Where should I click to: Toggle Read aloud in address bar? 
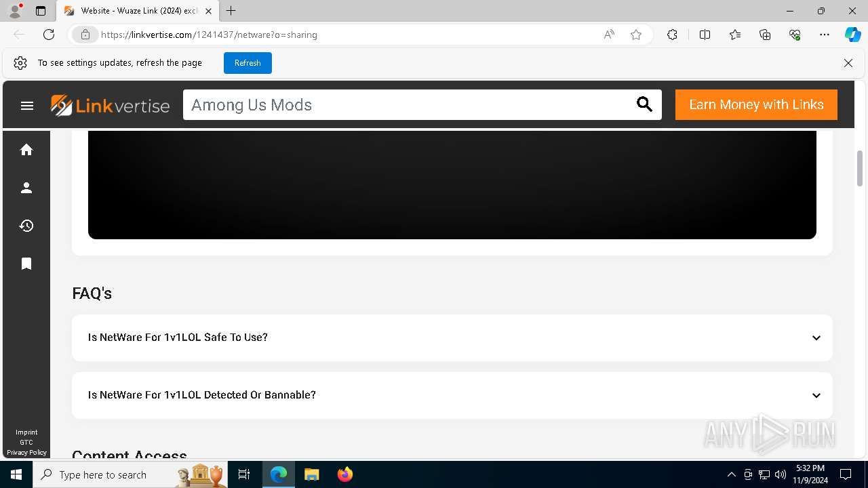pos(609,35)
